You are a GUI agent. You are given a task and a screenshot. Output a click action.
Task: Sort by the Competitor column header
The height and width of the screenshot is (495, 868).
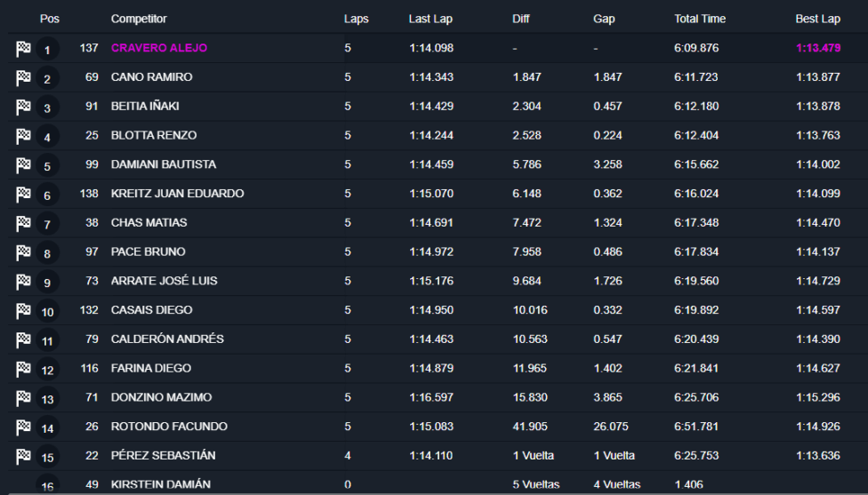[x=139, y=19]
